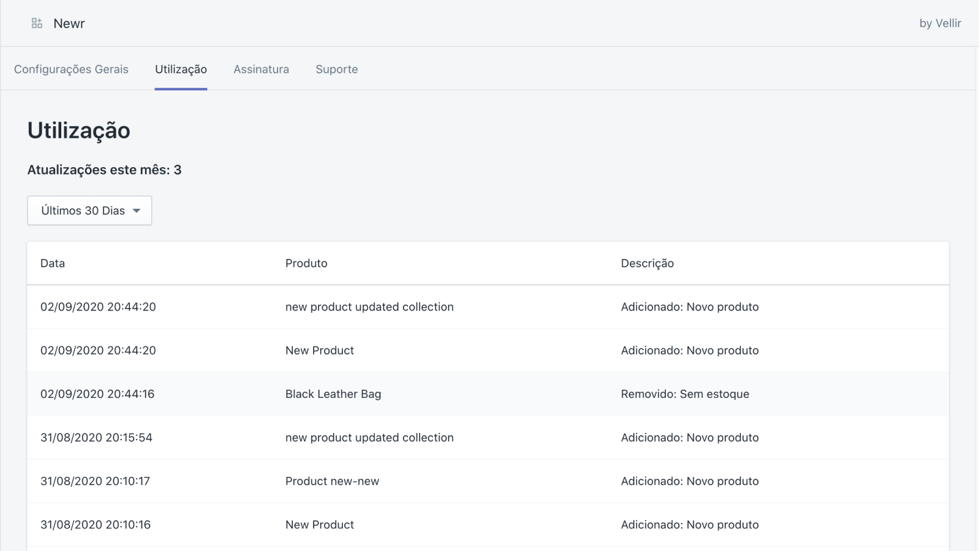Go to the Suporte tab
Viewport: 980px width, 551px height.
pyautogui.click(x=337, y=69)
